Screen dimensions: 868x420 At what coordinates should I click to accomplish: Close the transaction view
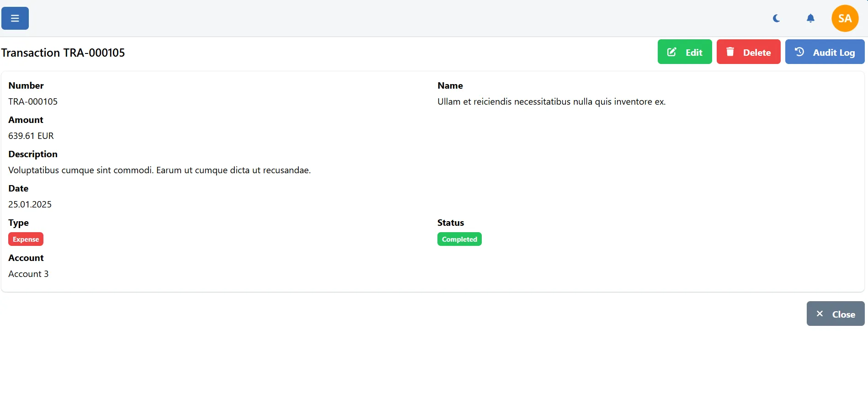point(835,314)
